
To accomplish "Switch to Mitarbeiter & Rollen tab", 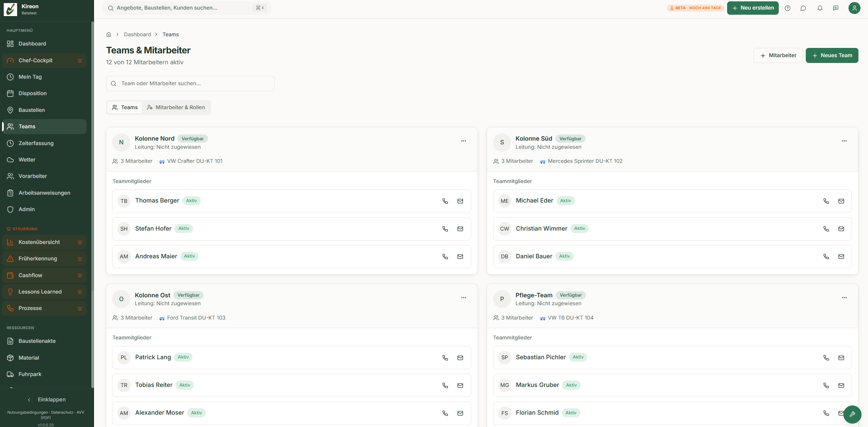I will coord(176,107).
